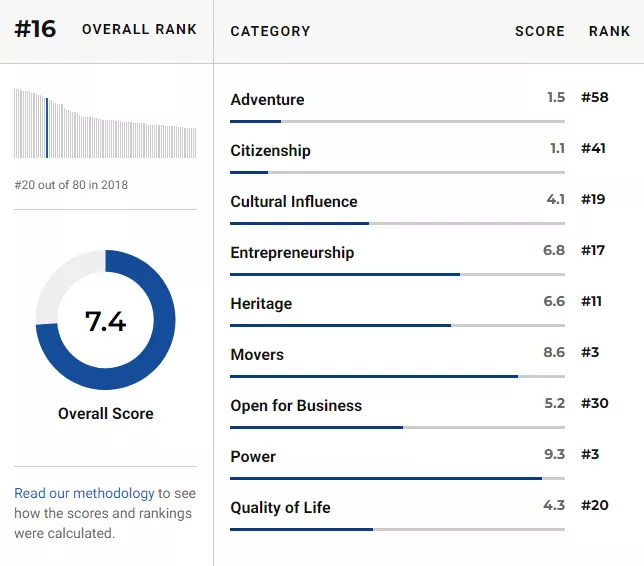This screenshot has width=644, height=566.
Task: Click the highlighted blue bar in rank histogram
Action: pyautogui.click(x=46, y=128)
